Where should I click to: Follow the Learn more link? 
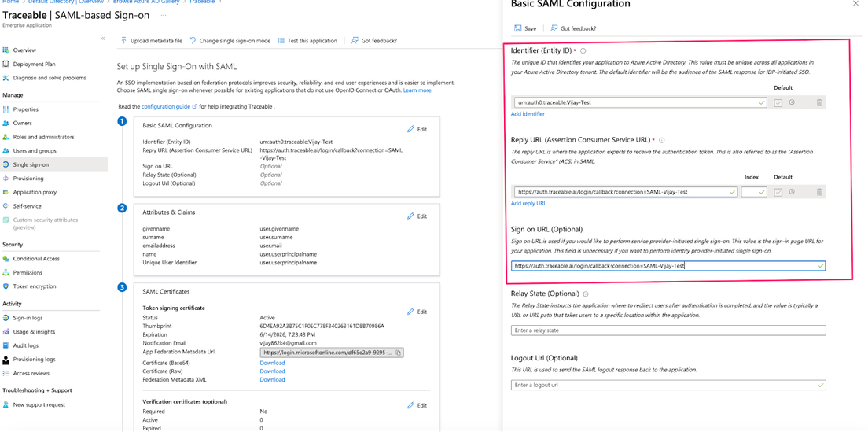pyautogui.click(x=417, y=90)
